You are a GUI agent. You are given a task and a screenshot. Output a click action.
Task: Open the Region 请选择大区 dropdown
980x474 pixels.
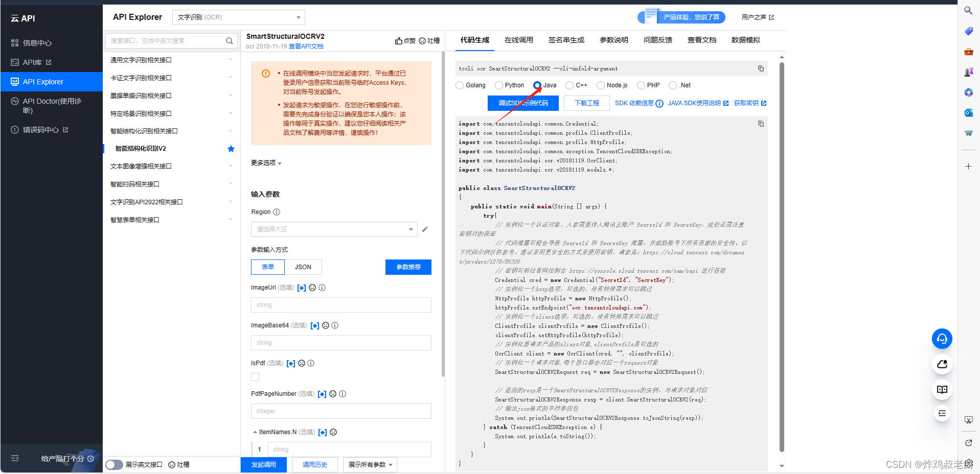(334, 229)
